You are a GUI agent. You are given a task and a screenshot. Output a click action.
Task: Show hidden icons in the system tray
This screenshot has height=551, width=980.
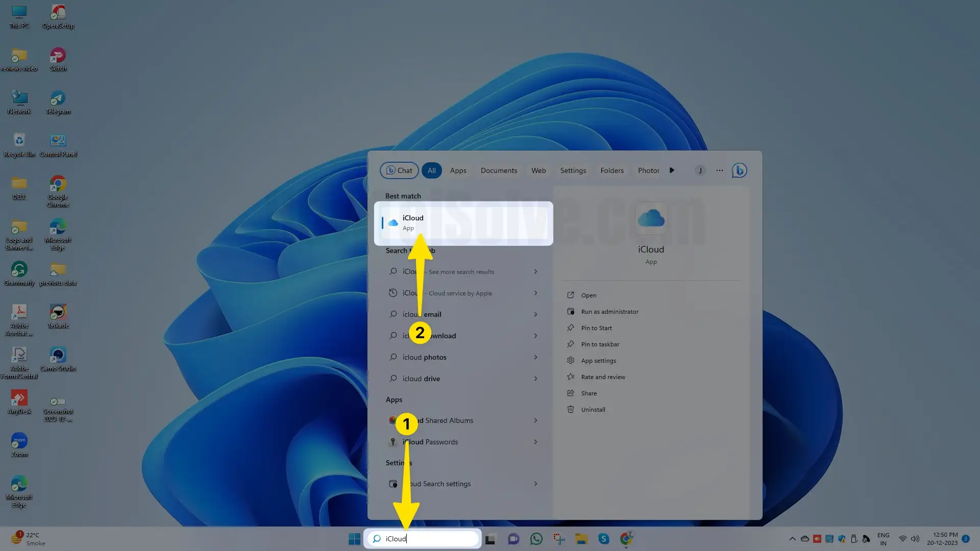click(793, 538)
